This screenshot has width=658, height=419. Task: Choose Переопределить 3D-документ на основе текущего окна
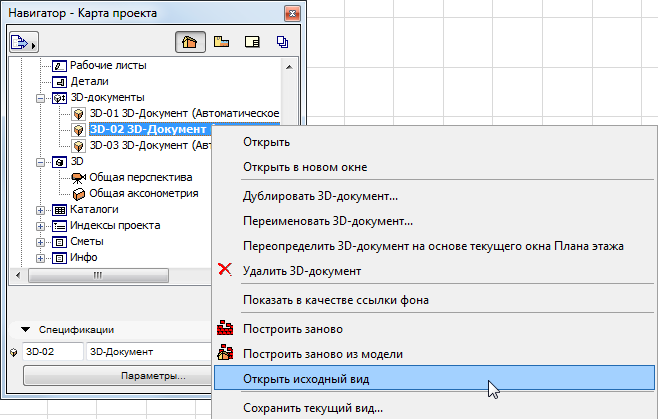tap(434, 246)
